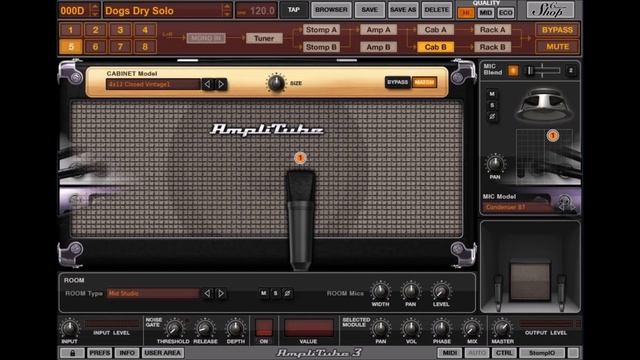Step the Dogs Dry Solo preset arrows

pos(227,10)
